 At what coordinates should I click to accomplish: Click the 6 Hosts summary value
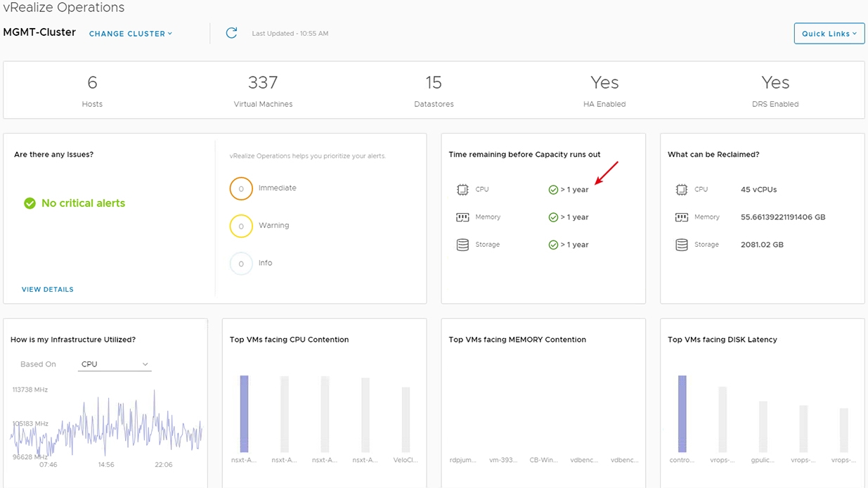(92, 82)
